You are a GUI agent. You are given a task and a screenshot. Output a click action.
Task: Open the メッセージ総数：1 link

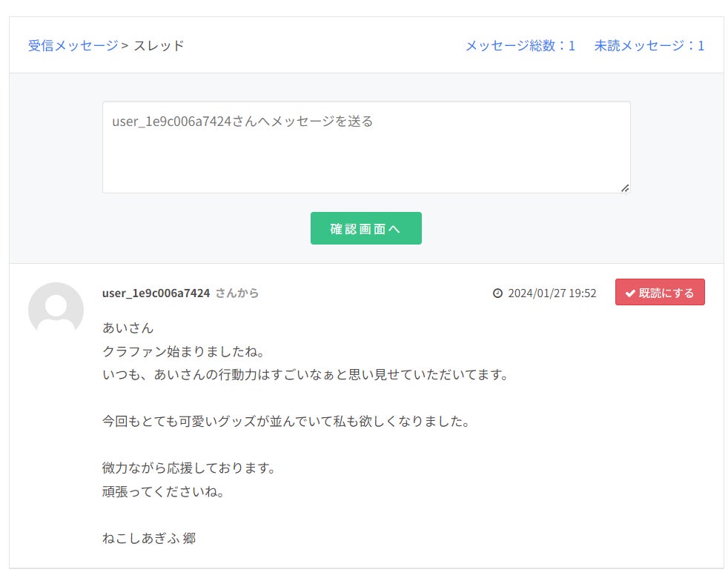520,46
